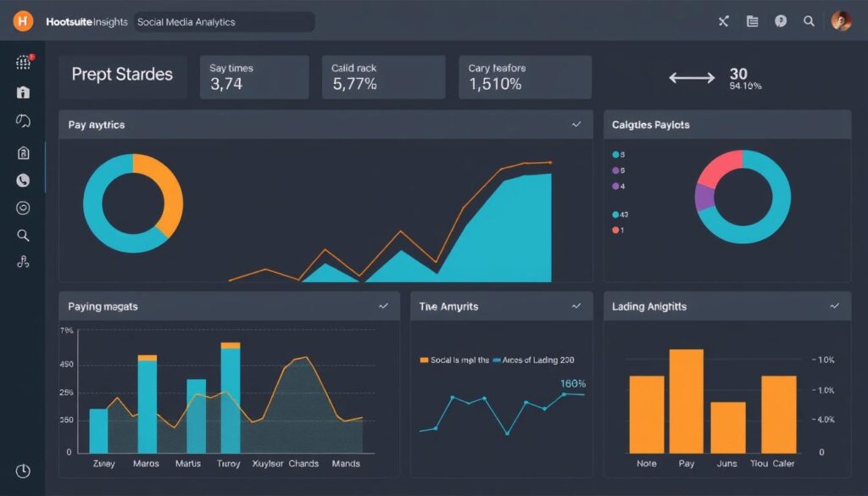Click the crossed-arrows shuffle icon in top bar
The image size is (868, 496).
723,22
